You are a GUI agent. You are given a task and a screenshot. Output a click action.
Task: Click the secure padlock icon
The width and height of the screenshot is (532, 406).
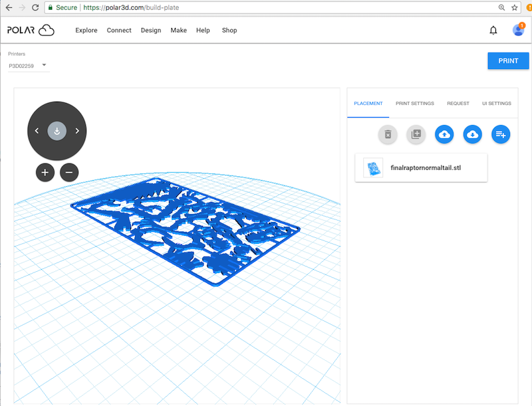click(x=51, y=7)
